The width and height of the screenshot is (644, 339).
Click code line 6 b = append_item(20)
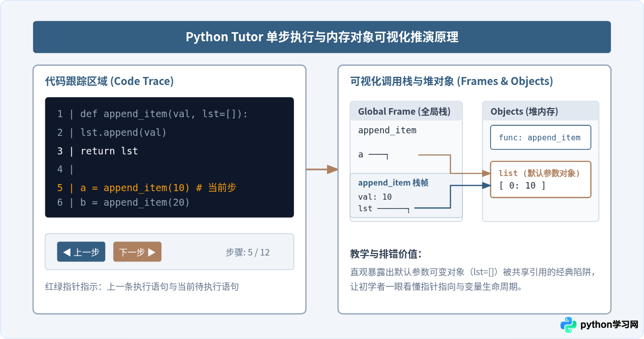click(123, 202)
